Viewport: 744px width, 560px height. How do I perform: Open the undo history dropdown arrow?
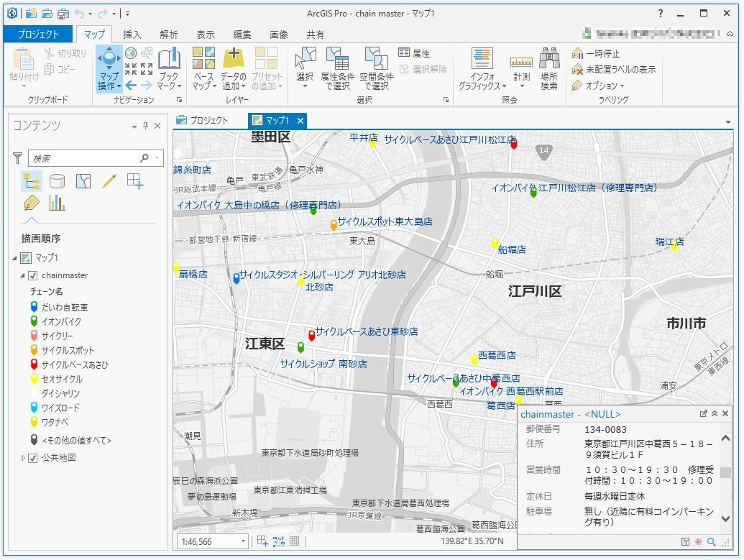90,14
